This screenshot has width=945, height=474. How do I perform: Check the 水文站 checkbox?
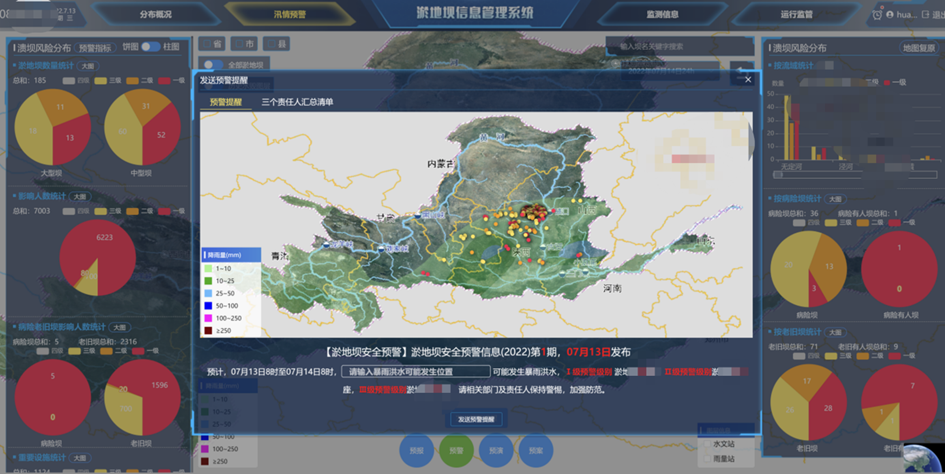(708, 444)
